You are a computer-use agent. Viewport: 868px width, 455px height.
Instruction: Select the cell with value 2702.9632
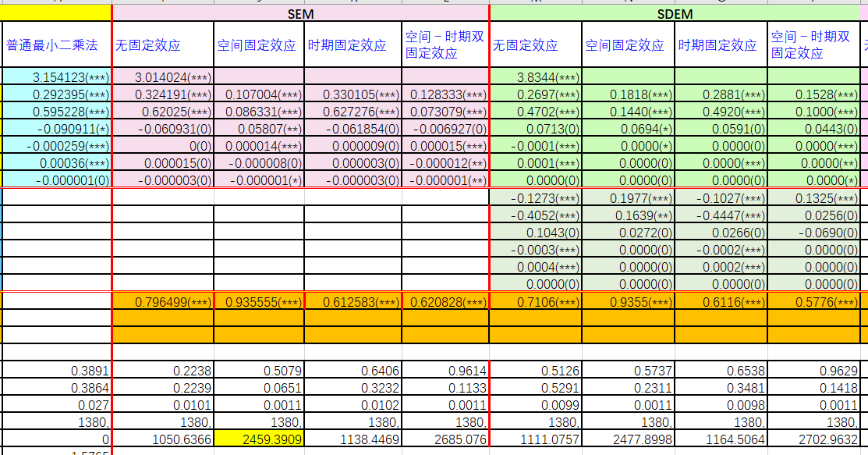tap(813, 439)
